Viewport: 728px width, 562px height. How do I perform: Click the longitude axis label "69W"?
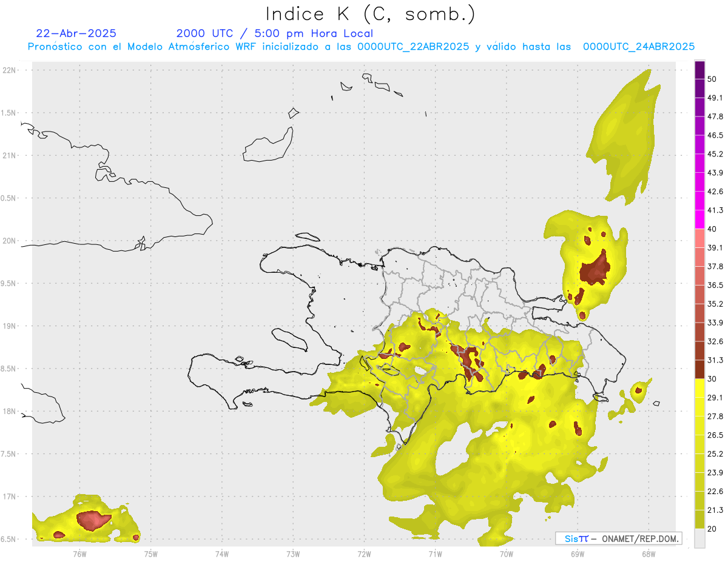578,554
